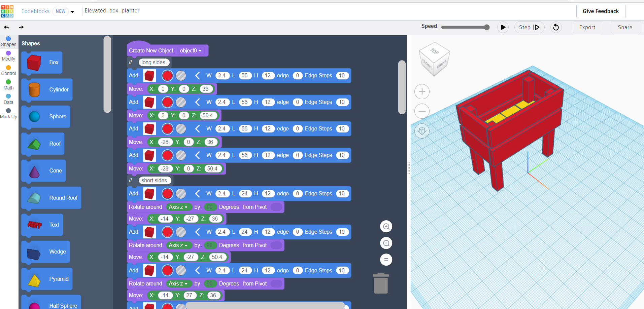644x309 pixels.
Task: Select the Pyramid shape block
Action: pyautogui.click(x=47, y=279)
